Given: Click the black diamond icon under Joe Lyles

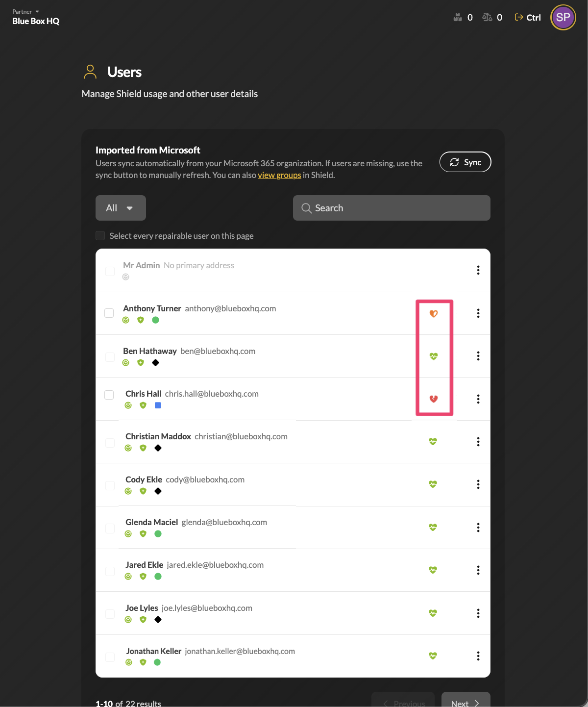Looking at the screenshot, I should coord(158,620).
